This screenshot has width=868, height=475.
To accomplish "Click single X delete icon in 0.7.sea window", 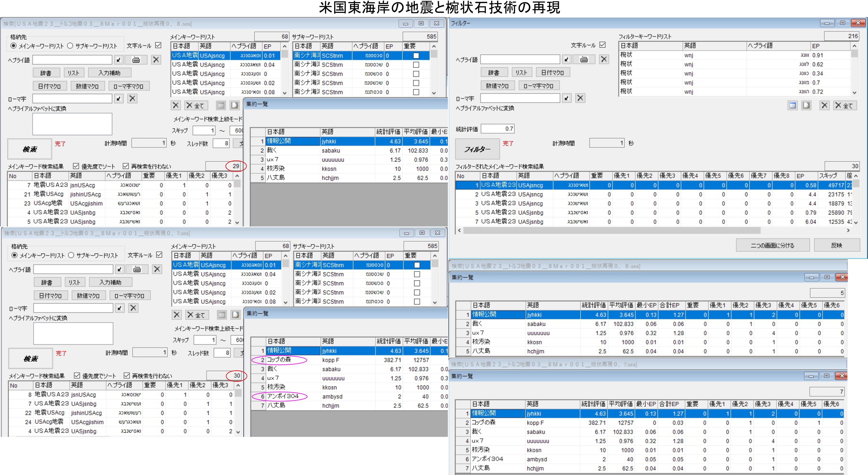I will 177,315.
